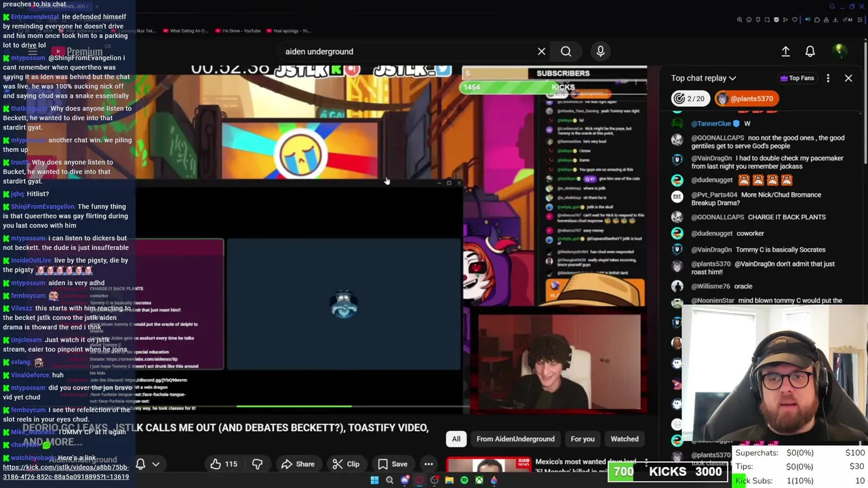Open Xbox app from the taskbar
868x488 pixels.
(479, 481)
